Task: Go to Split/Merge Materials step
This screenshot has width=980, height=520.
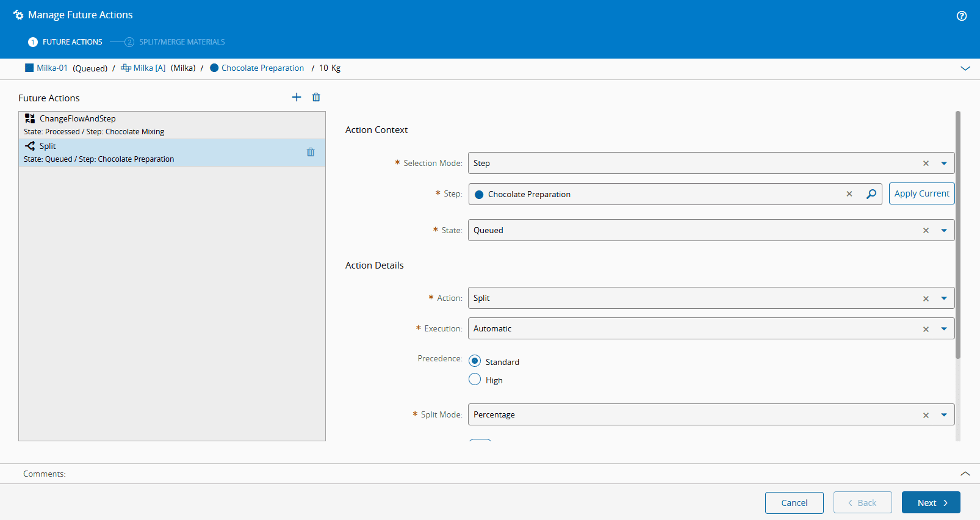Action: 181,42
